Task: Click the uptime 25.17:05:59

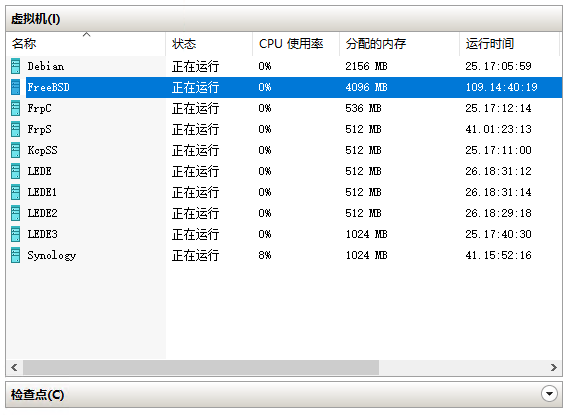Action: coord(499,66)
